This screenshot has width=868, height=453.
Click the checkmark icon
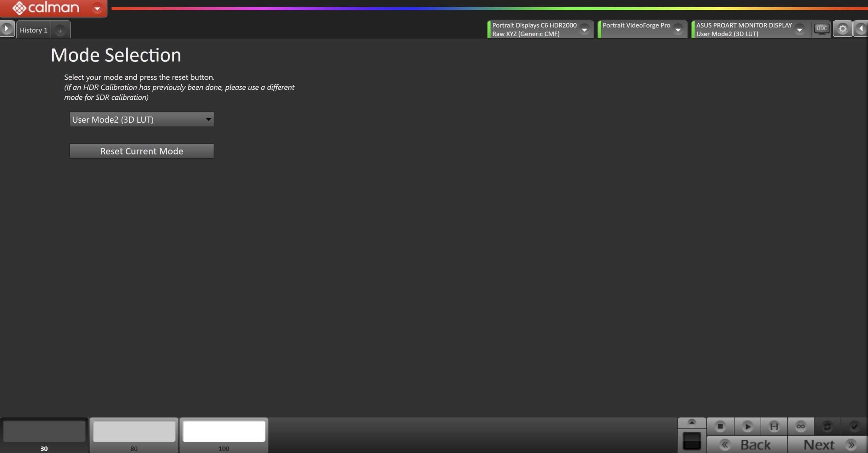(x=854, y=426)
